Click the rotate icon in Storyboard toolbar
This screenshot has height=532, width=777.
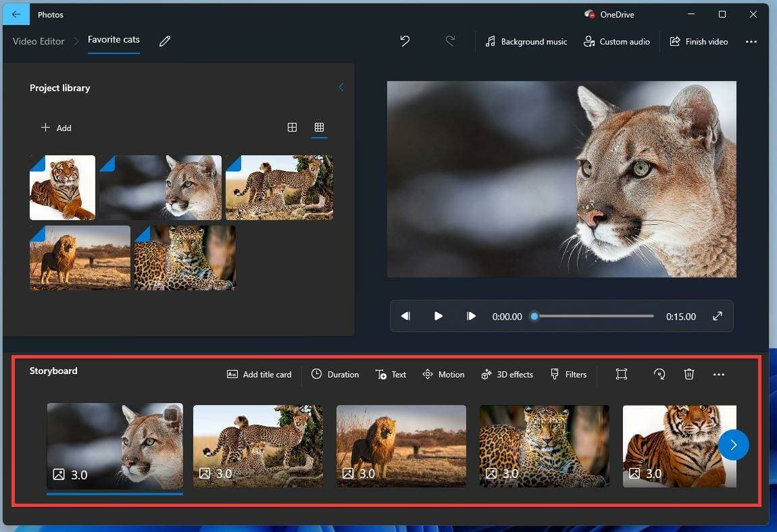(x=659, y=374)
